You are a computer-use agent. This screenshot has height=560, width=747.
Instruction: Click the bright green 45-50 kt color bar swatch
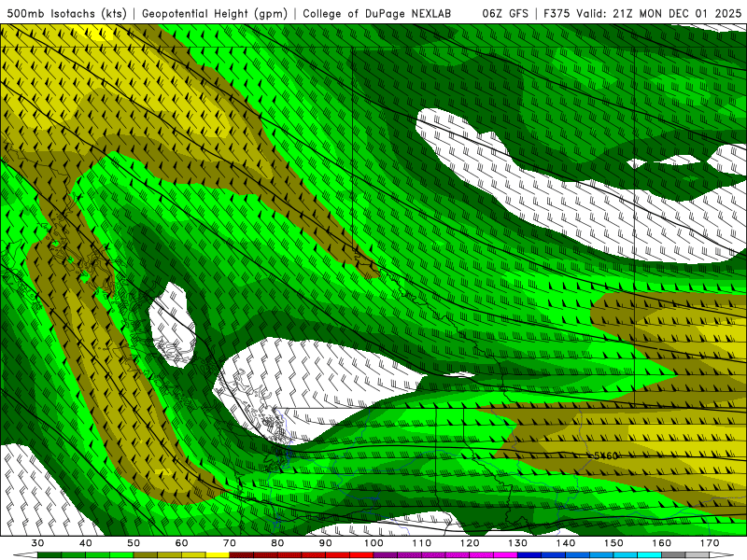click(x=121, y=555)
